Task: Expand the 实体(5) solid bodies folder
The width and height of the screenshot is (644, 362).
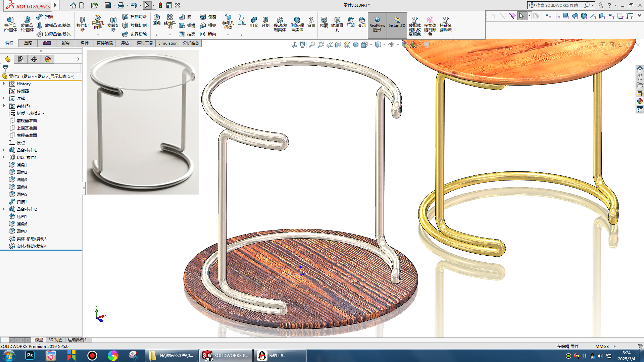Action: (x=4, y=106)
